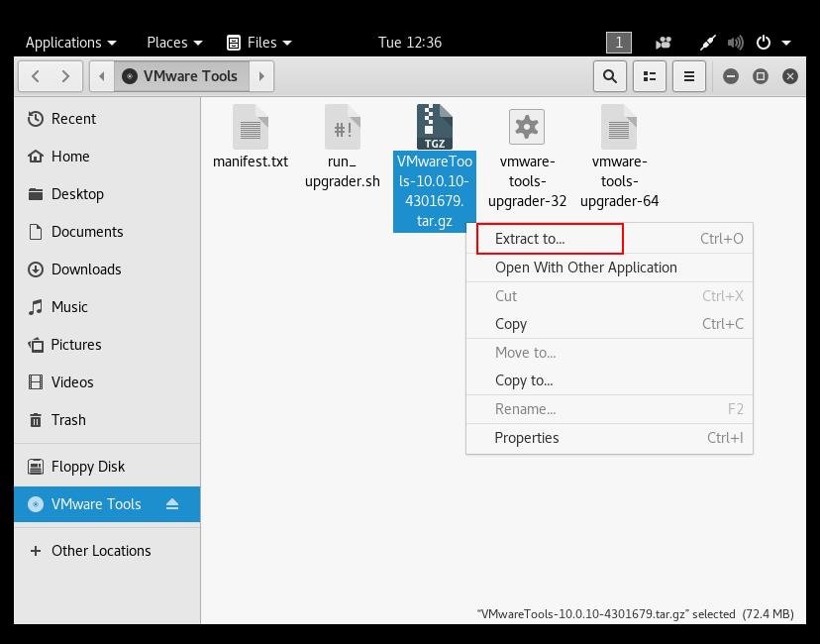The height and width of the screenshot is (644, 820).
Task: Select VMware Tools label in sidebar
Action: tap(96, 503)
